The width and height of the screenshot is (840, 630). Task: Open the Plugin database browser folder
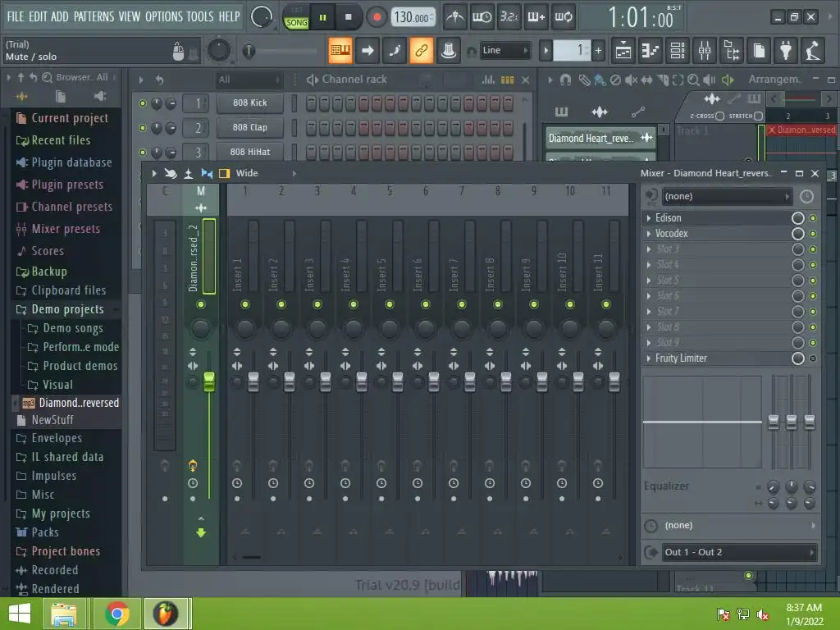click(x=71, y=162)
